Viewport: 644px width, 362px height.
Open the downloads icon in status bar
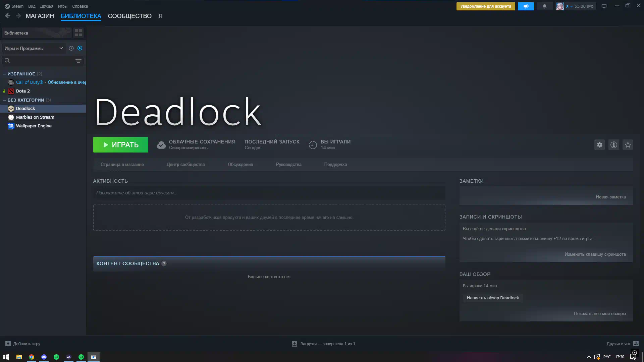click(x=294, y=344)
